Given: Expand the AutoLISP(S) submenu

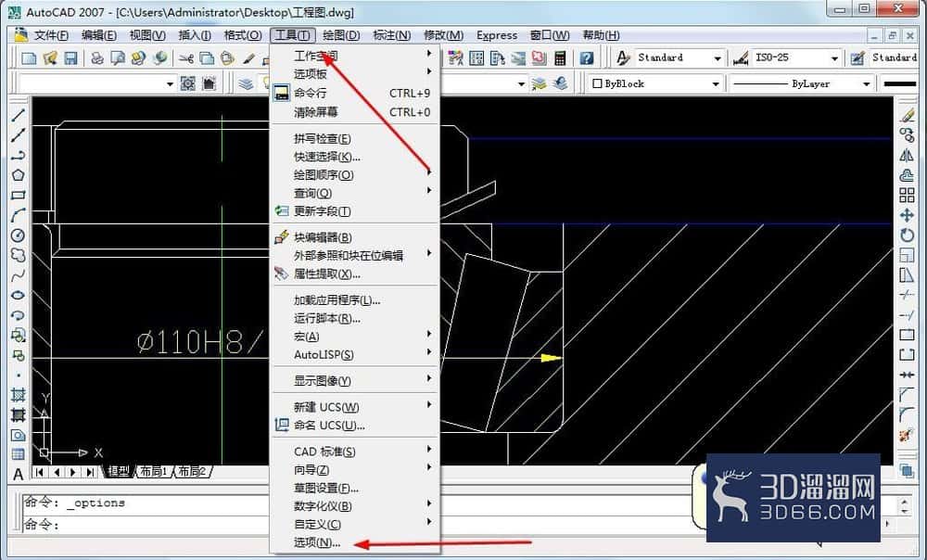Looking at the screenshot, I should [x=355, y=354].
